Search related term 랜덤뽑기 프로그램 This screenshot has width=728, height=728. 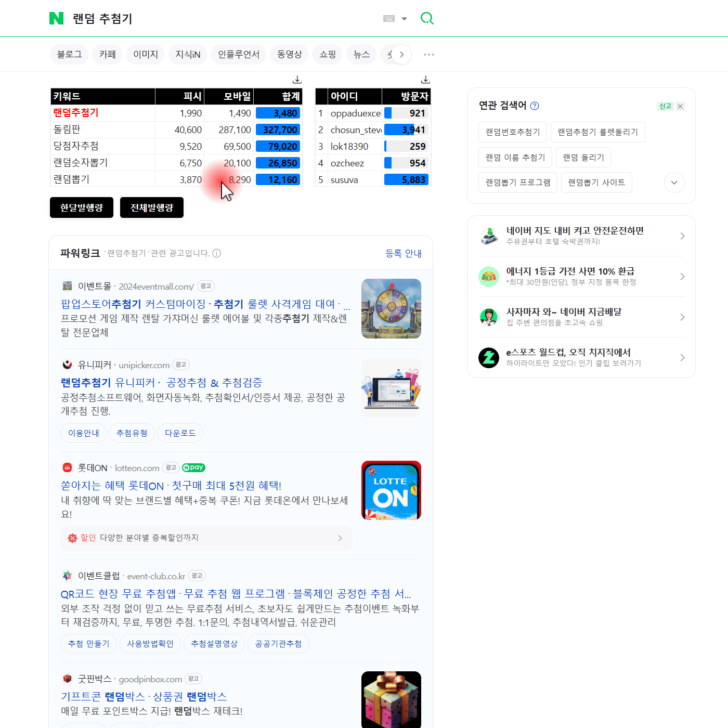click(518, 183)
